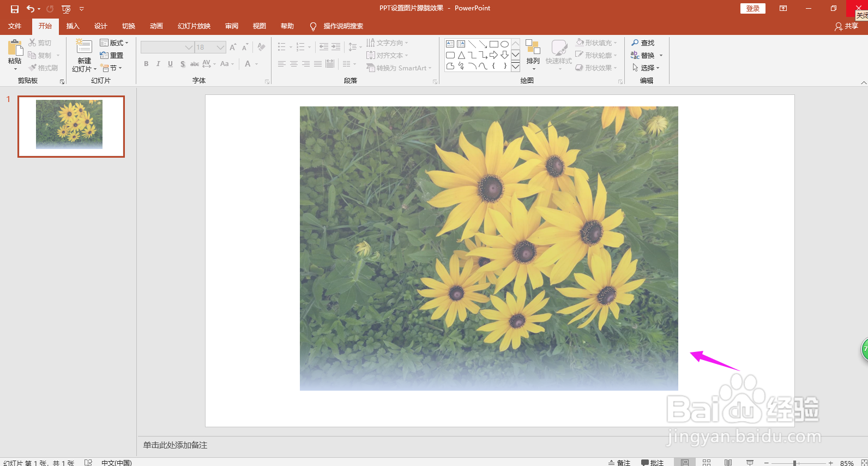Click the 85% zoom level text
Image resolution: width=868 pixels, height=466 pixels.
[847, 463]
